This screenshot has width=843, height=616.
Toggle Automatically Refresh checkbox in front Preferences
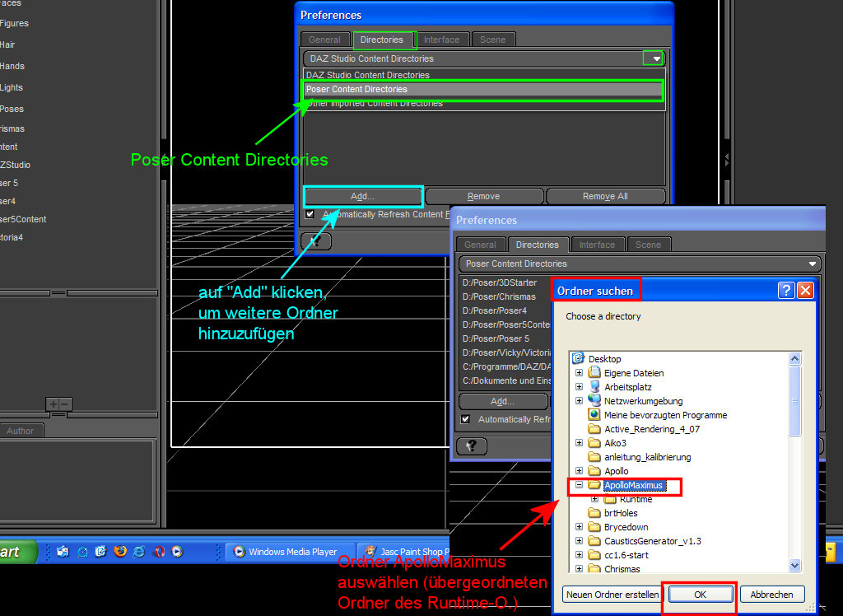pos(466,419)
